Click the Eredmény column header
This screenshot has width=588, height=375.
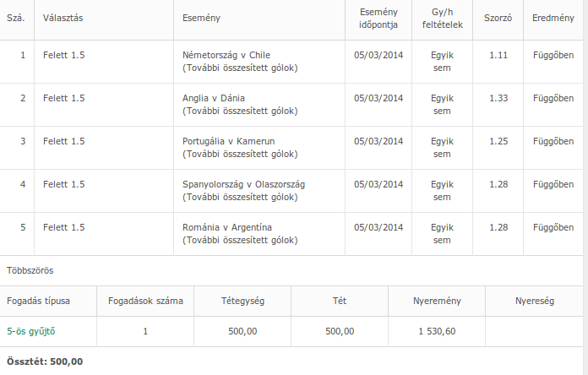tap(553, 19)
